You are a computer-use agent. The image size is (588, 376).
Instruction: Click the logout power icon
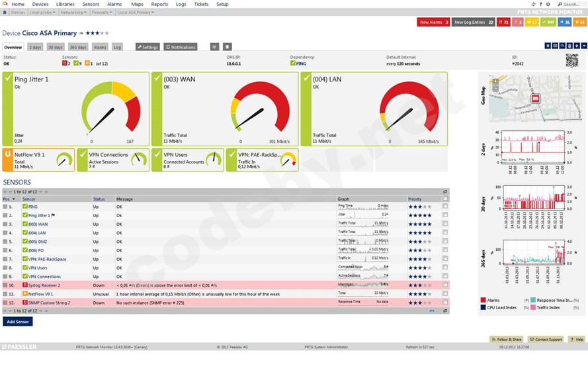click(x=548, y=4)
